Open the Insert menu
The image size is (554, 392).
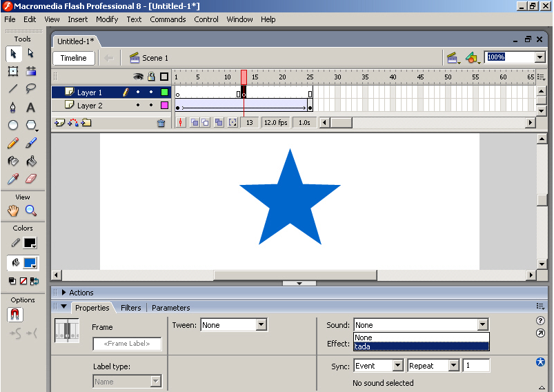[x=78, y=19]
